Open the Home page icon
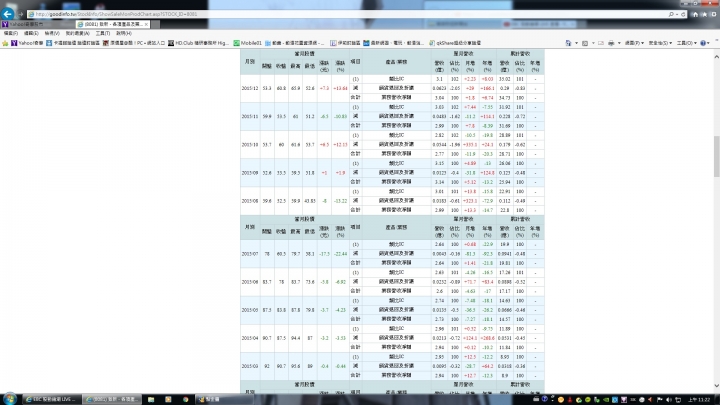Image resolution: width=720 pixels, height=405 pixels. click(695, 14)
